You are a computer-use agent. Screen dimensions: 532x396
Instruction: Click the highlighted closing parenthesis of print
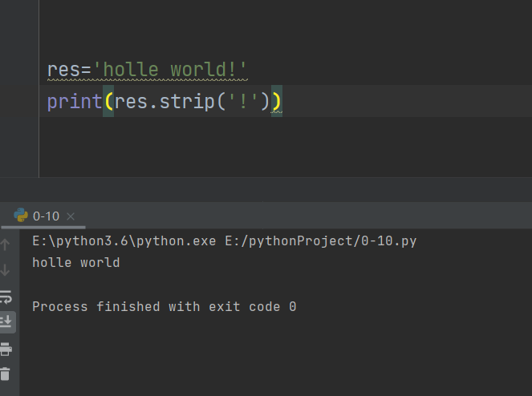[276, 102]
